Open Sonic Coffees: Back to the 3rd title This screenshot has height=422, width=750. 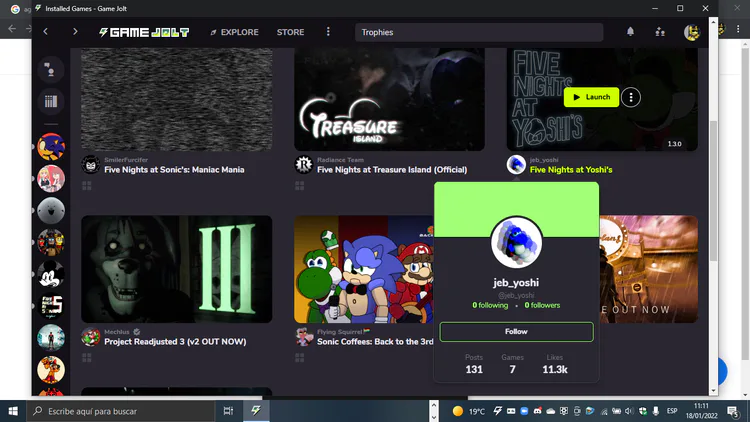(375, 342)
